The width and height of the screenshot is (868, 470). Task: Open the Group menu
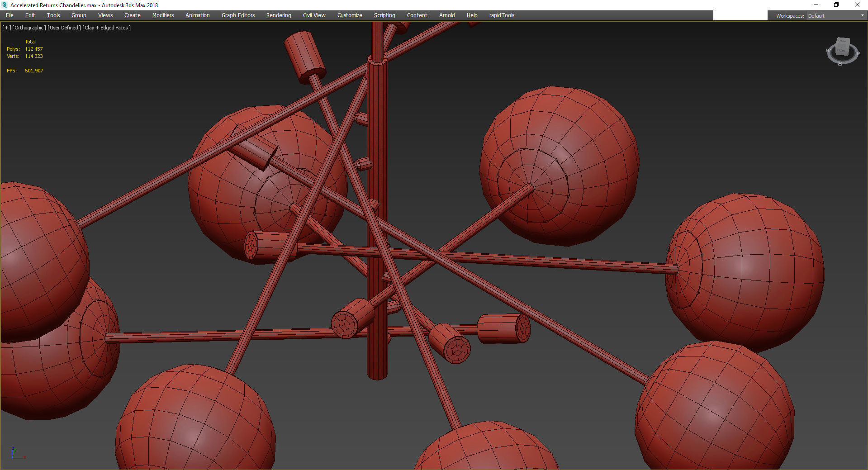(x=79, y=15)
